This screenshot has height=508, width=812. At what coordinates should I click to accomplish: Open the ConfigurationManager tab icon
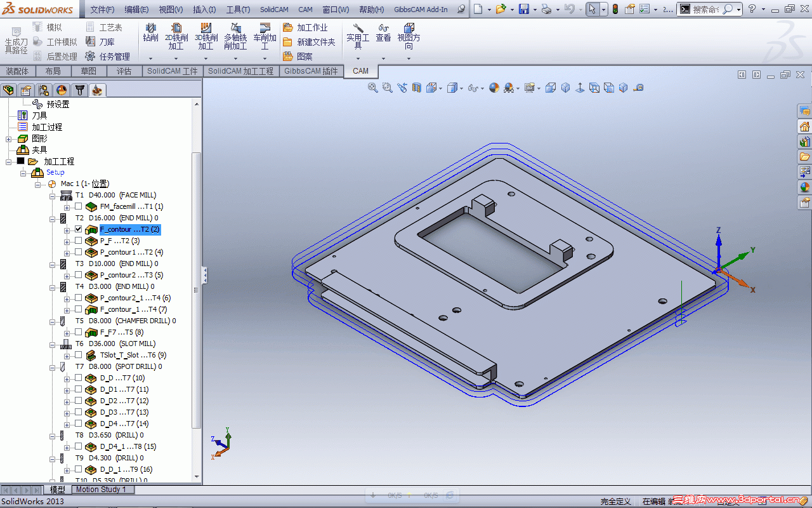[x=44, y=90]
